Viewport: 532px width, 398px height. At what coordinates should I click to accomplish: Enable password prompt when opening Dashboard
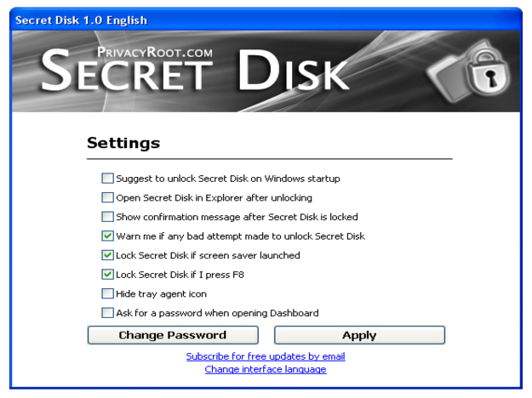(107, 313)
